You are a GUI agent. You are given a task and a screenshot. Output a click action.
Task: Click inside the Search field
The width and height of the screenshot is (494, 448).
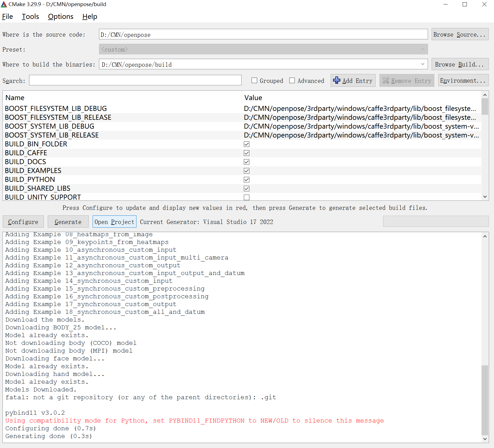pos(135,80)
